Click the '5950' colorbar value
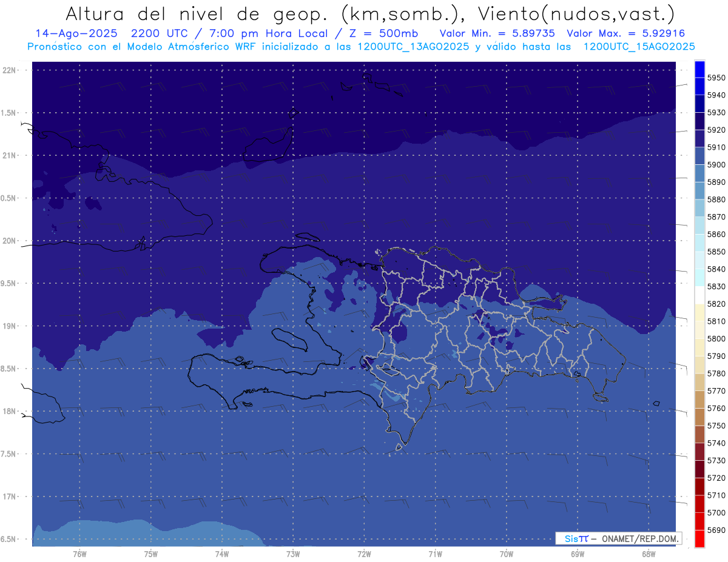 (x=716, y=78)
